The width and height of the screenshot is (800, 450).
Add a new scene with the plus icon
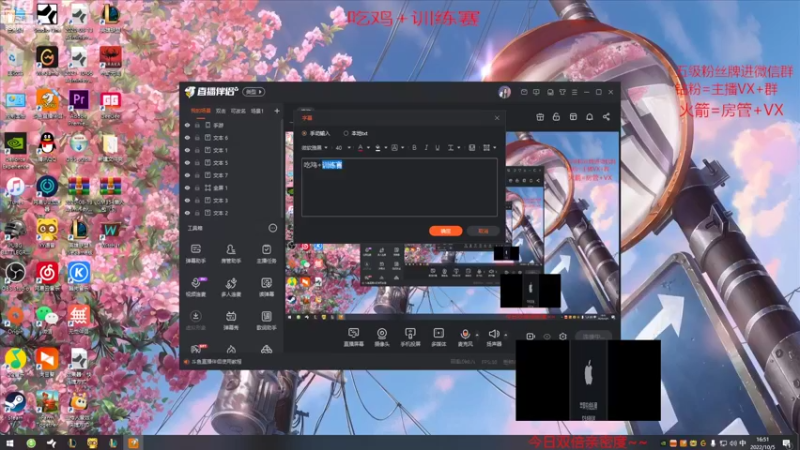click(x=277, y=111)
